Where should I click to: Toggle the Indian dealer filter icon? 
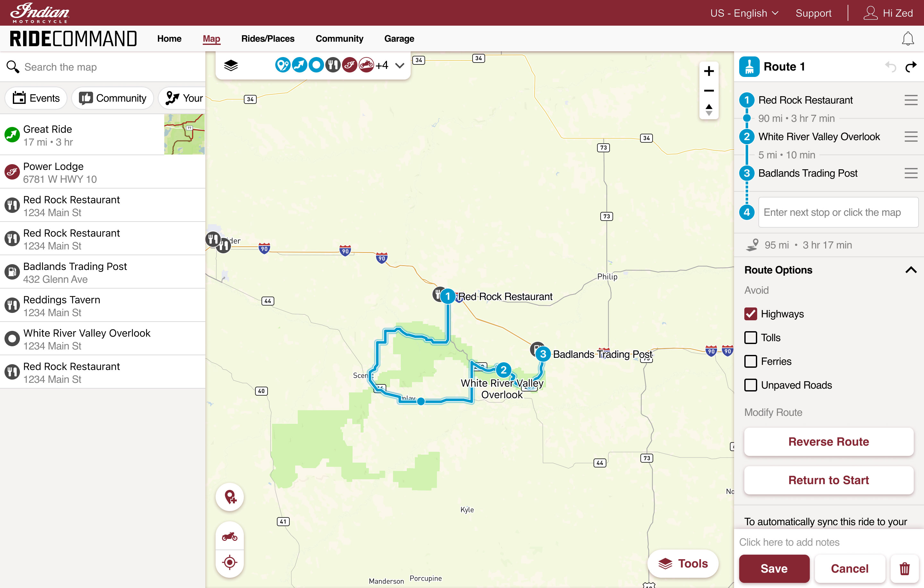[x=350, y=65]
